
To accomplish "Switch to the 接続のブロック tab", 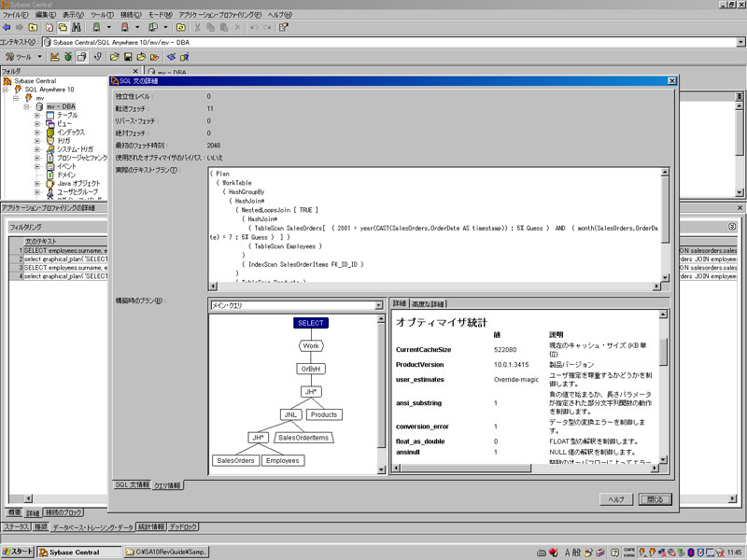I will point(63,512).
